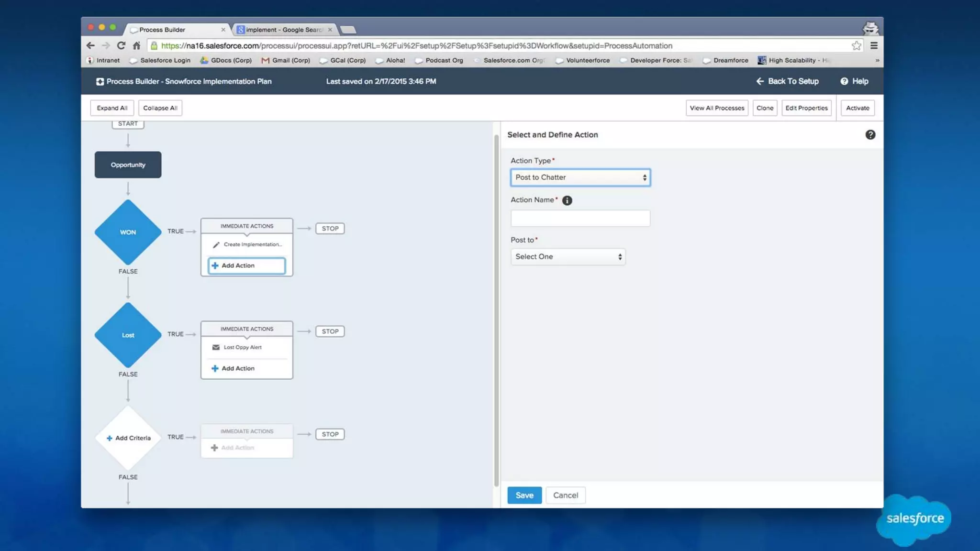Expand the bookmarks bar overflow chevron
The height and width of the screenshot is (551, 980).
(877, 60)
